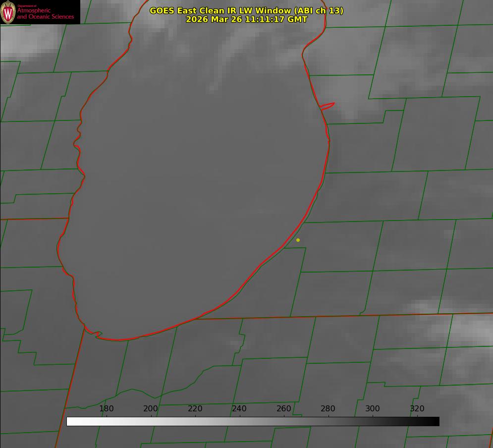Click the GOES East Clean IR title
The height and width of the screenshot is (448, 493).
tap(220, 10)
